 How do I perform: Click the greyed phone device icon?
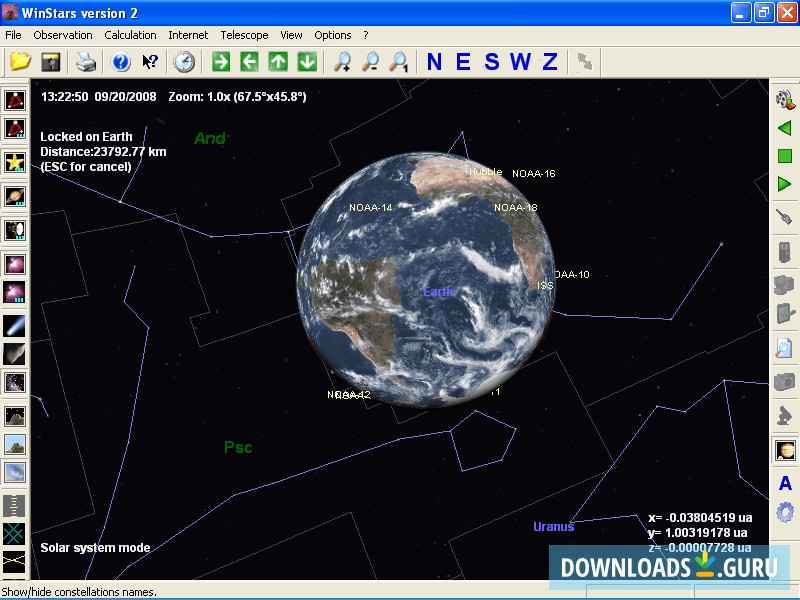(785, 252)
